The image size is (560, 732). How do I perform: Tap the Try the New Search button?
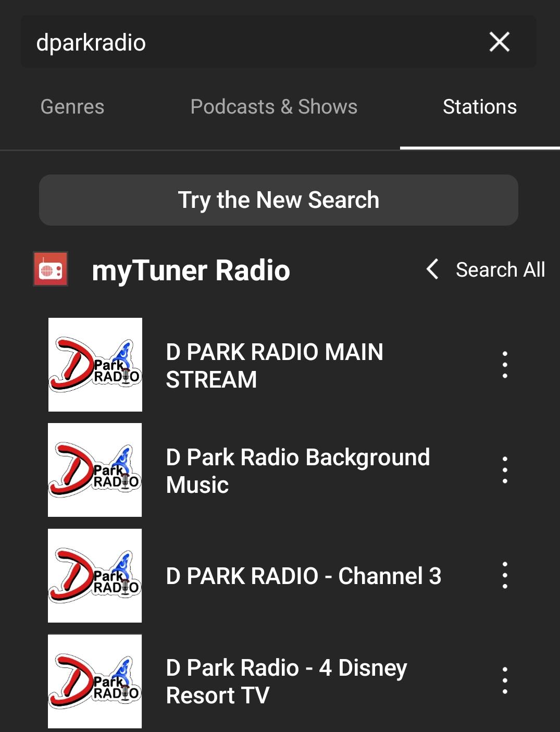pyautogui.click(x=279, y=200)
